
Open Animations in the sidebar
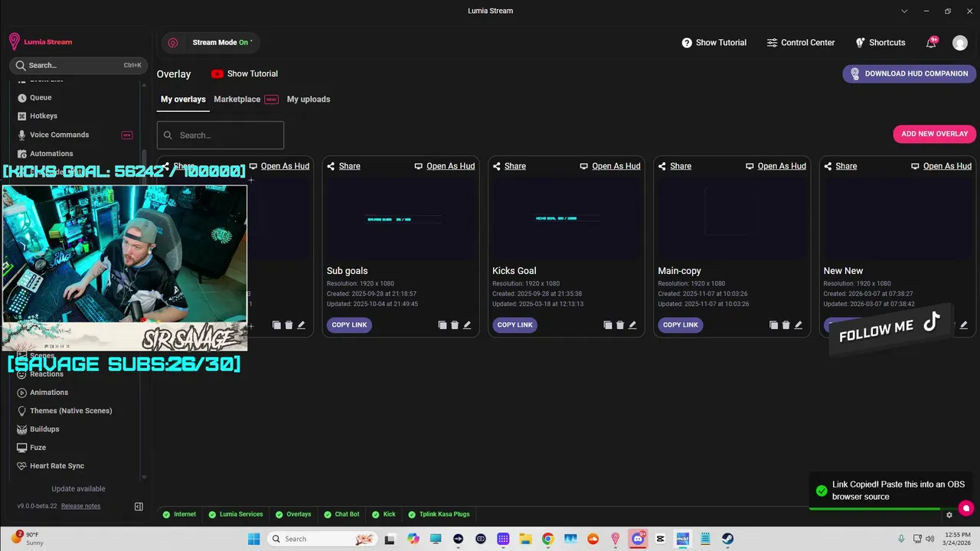(49, 393)
